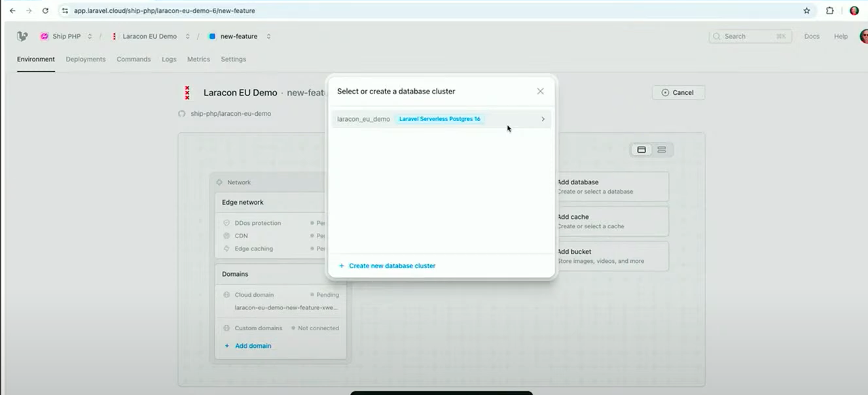Screen dimensions: 868x395
Task: Click the GitHub icon beside ship-php/laracon-eu-demo
Action: click(182, 114)
